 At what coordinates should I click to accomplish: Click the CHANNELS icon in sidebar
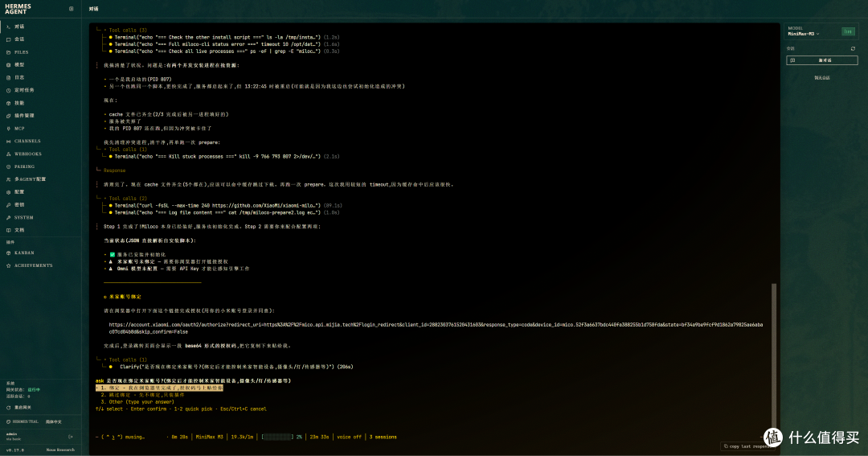point(8,142)
